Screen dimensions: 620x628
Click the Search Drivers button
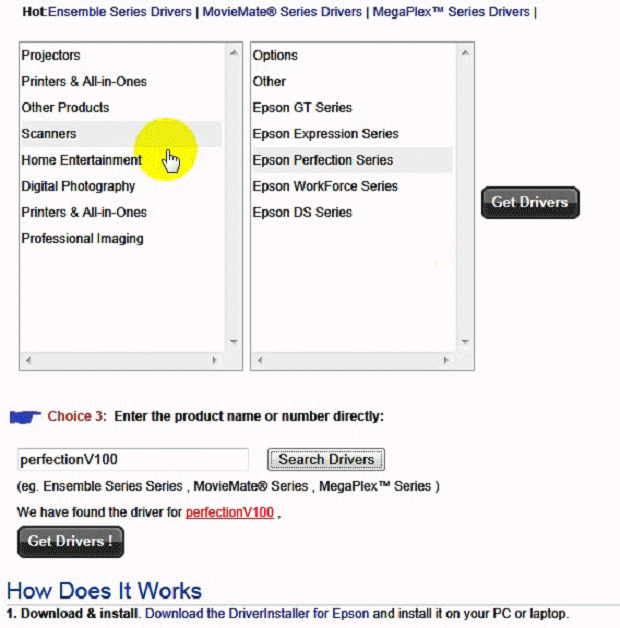coord(326,459)
